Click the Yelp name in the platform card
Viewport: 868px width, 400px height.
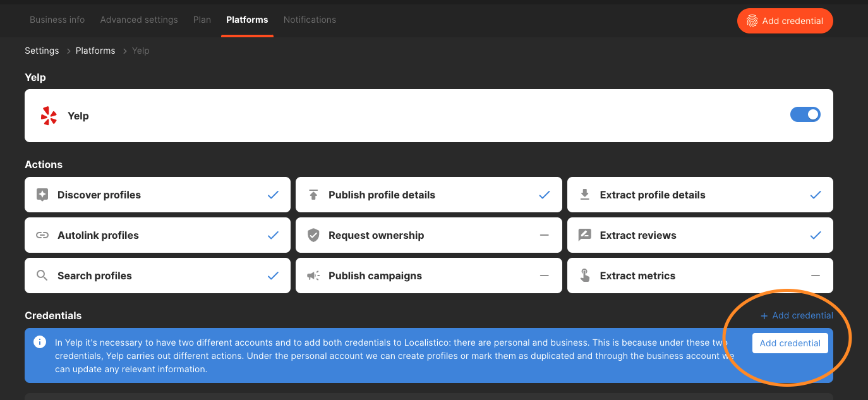(x=78, y=116)
